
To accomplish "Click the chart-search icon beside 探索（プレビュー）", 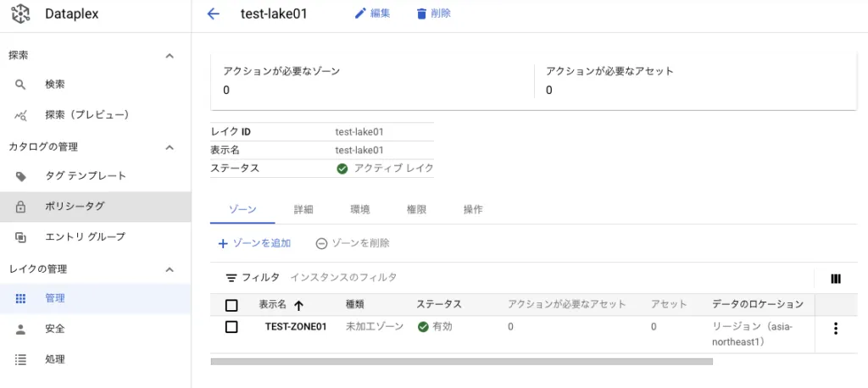I will click(x=20, y=115).
